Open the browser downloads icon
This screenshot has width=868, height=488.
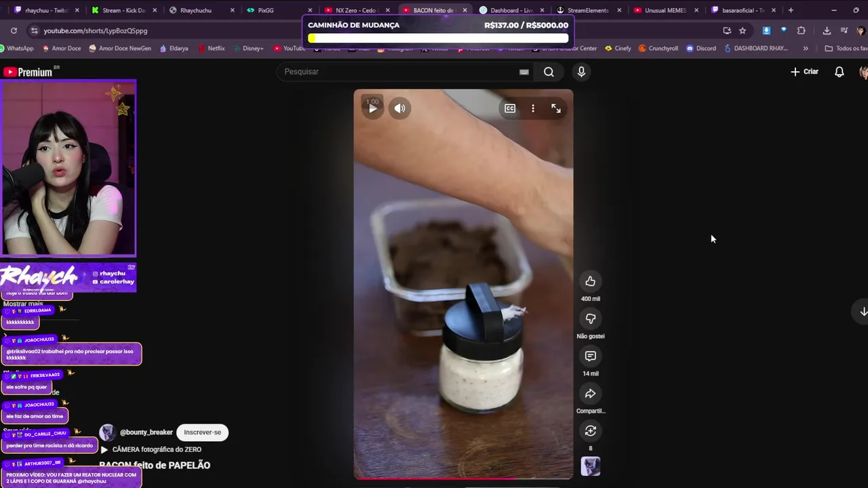click(x=827, y=30)
